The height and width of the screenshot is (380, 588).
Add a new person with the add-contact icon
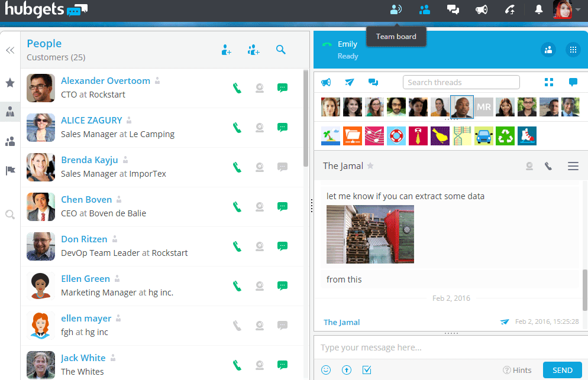[226, 50]
